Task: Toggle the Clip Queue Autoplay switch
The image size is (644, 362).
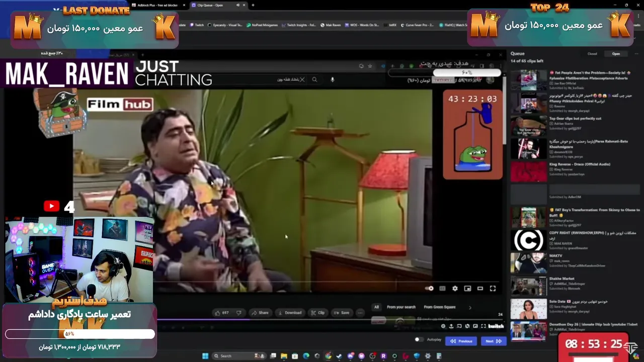Action: tap(419, 340)
